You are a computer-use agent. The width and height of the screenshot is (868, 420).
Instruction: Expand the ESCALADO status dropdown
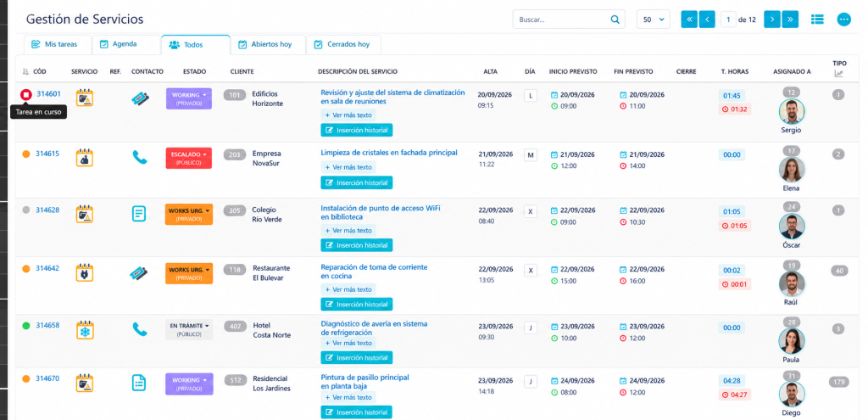189,158
